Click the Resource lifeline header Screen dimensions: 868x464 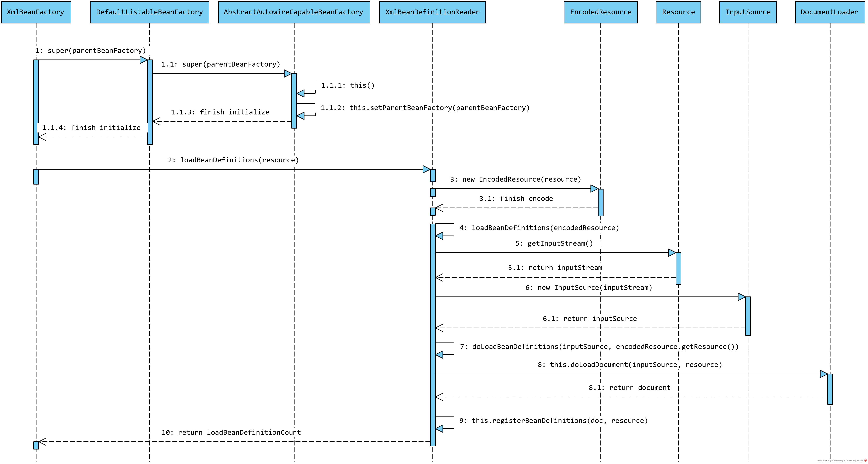pos(678,12)
